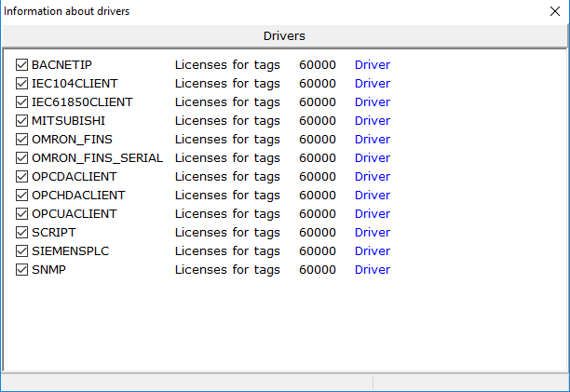The height and width of the screenshot is (392, 570).
Task: Click the 60000 value in SNMP row
Action: [318, 270]
